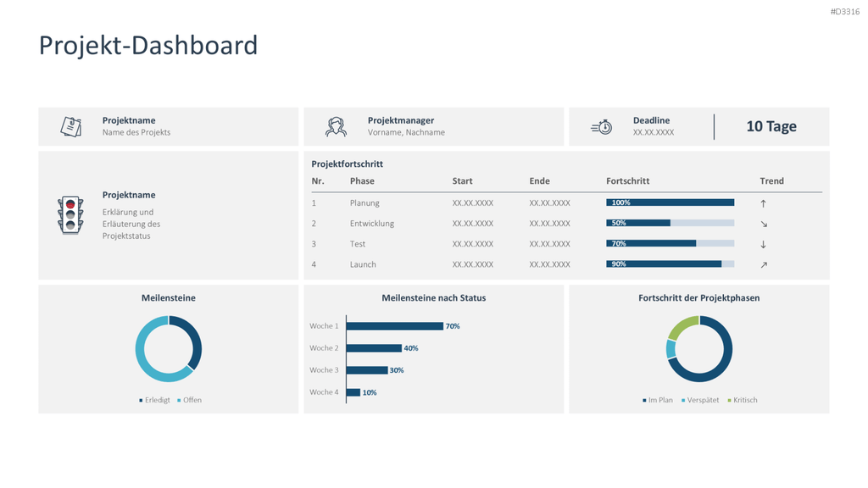The height and width of the screenshot is (488, 868).
Task: Click the 100% progress bar for Planung
Action: [x=670, y=202]
